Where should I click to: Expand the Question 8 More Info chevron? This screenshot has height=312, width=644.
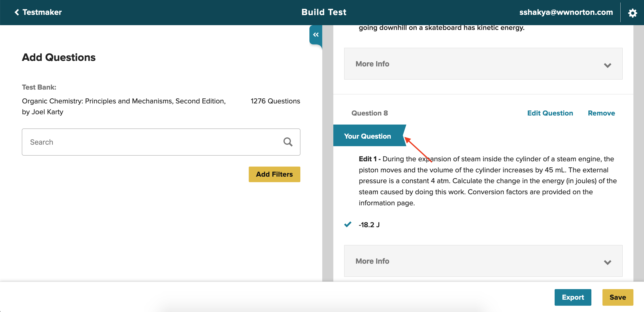click(607, 262)
